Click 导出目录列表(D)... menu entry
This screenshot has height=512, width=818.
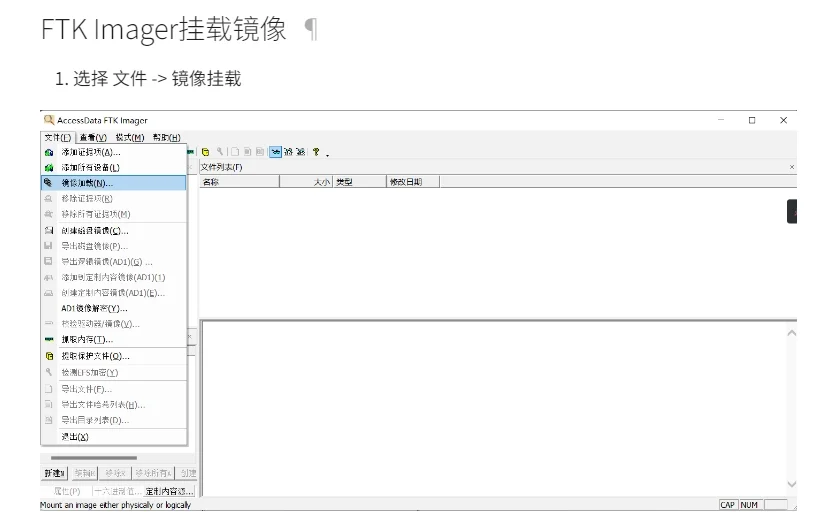[x=114, y=420]
